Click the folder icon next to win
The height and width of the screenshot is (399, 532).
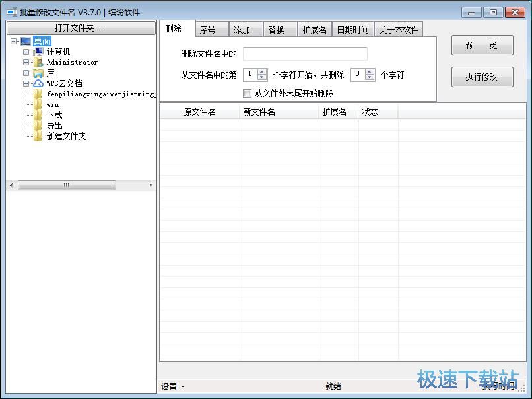38,104
